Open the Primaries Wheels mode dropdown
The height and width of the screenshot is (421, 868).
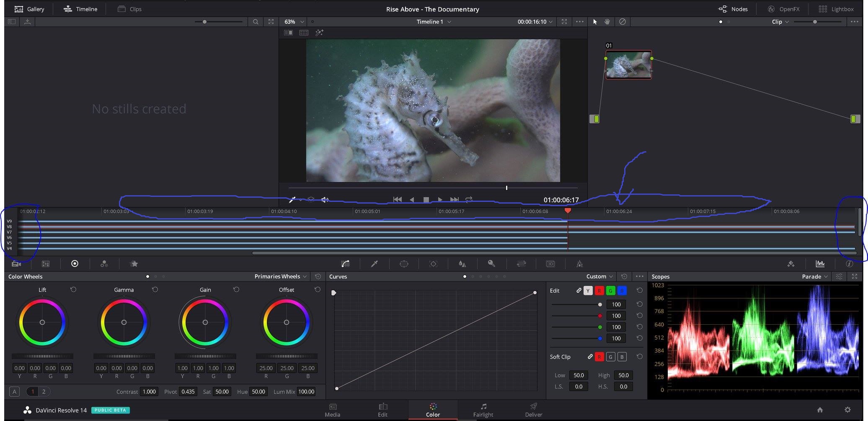tap(281, 276)
